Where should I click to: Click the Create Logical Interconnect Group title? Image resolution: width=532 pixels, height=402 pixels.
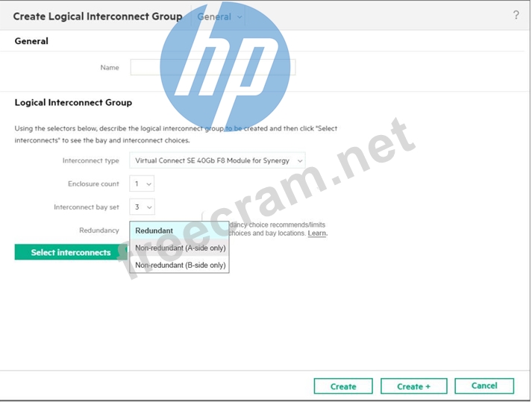[x=98, y=16]
